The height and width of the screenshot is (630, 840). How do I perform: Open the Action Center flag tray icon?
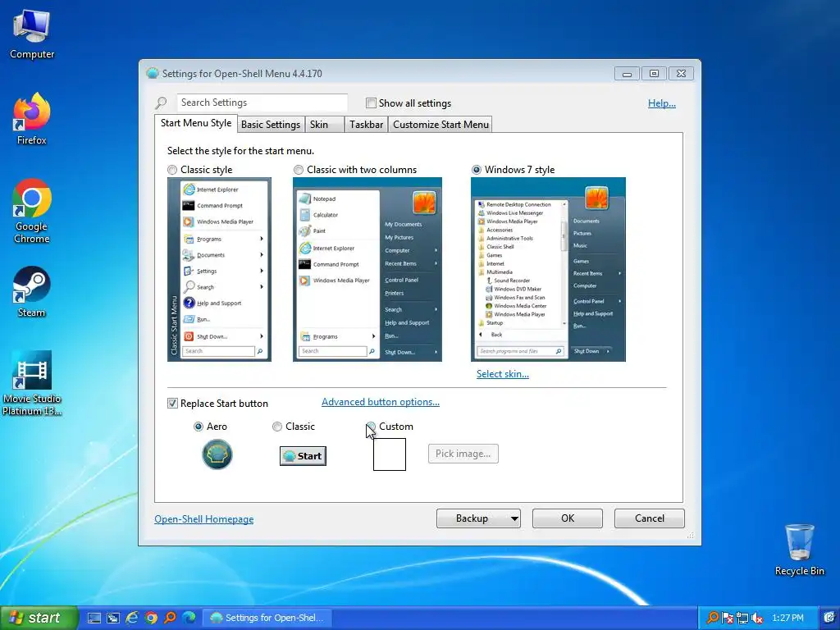coord(728,618)
